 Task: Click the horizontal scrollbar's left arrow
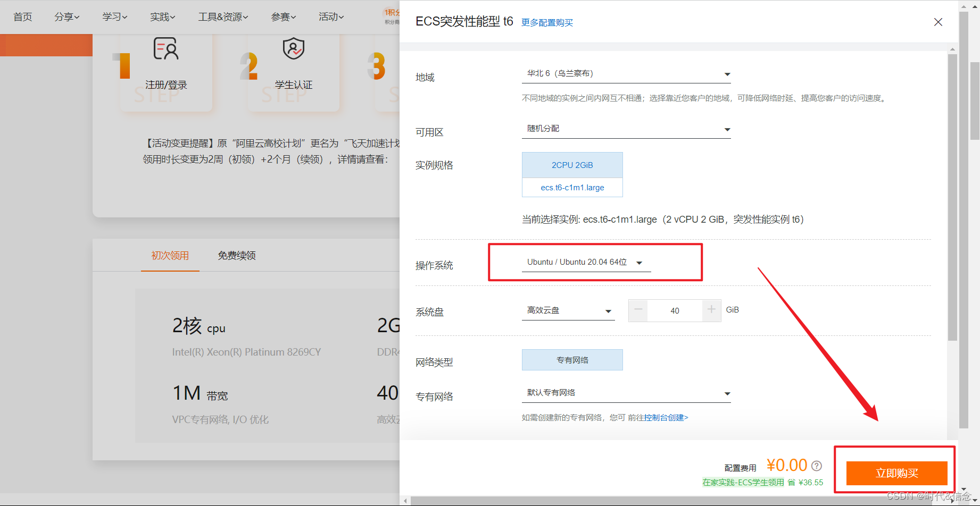(x=405, y=501)
